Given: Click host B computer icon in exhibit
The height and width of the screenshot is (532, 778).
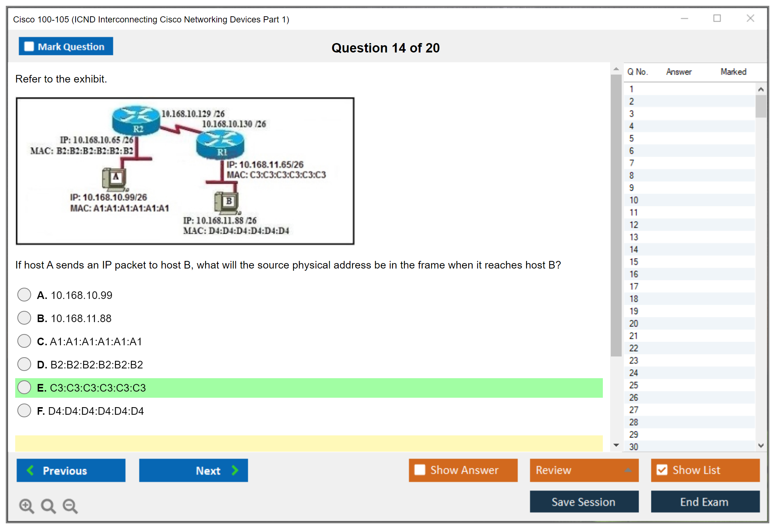Looking at the screenshot, I should tap(227, 202).
